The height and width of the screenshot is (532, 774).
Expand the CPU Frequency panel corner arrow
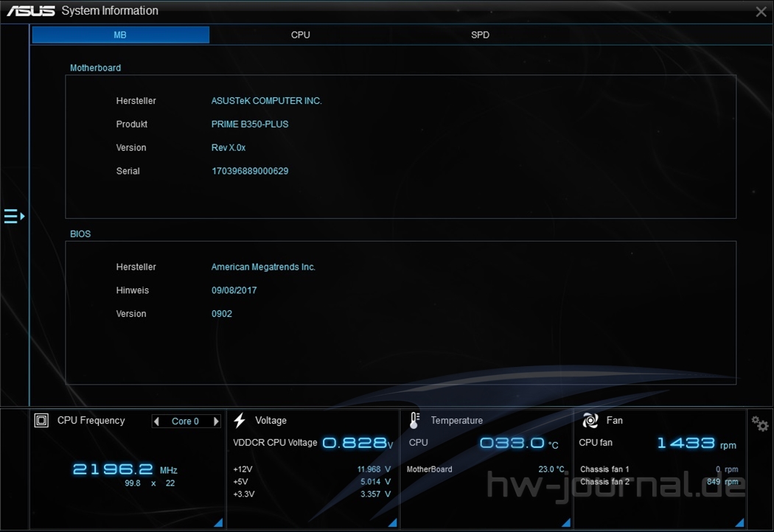218,522
